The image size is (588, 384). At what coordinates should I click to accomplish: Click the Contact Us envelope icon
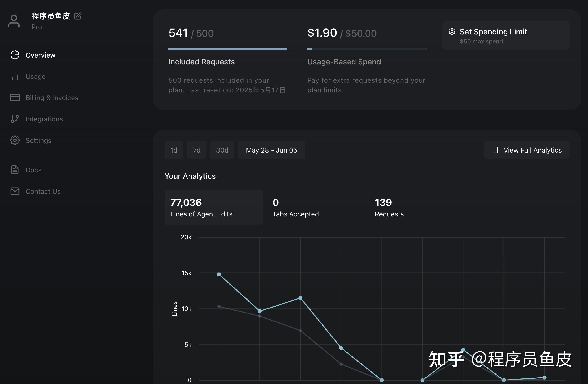click(x=15, y=191)
